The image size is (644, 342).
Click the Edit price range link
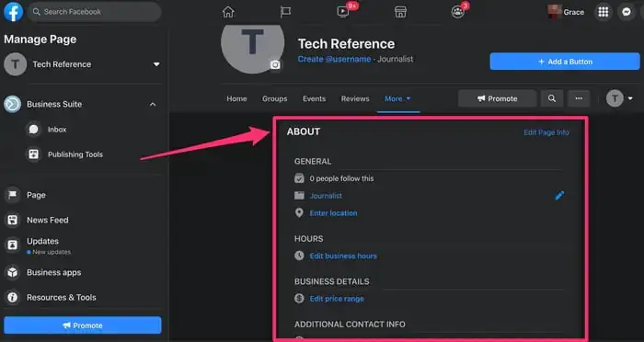pyautogui.click(x=337, y=299)
